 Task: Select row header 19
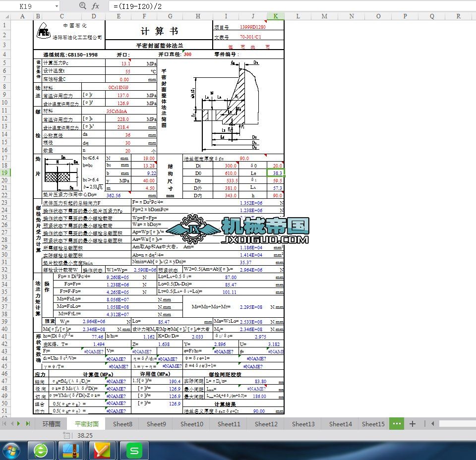5,172
